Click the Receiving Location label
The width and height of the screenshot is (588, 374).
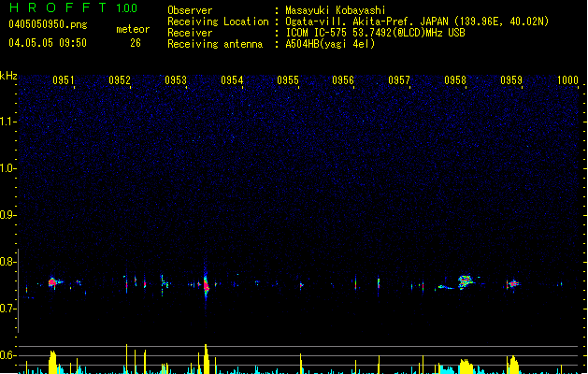218,22
